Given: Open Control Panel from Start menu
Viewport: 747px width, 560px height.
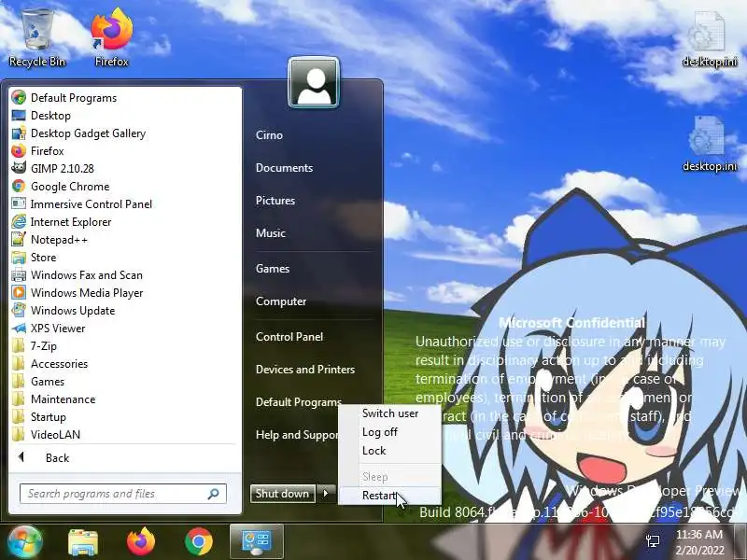Looking at the screenshot, I should [289, 337].
